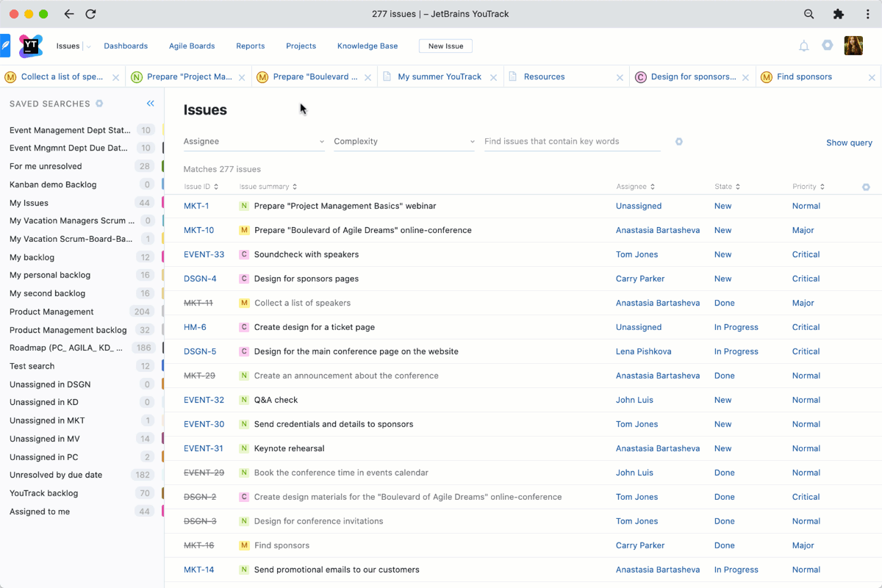Screen dimensions: 882x588
Task: Sort the table by the State column
Action: 727,187
